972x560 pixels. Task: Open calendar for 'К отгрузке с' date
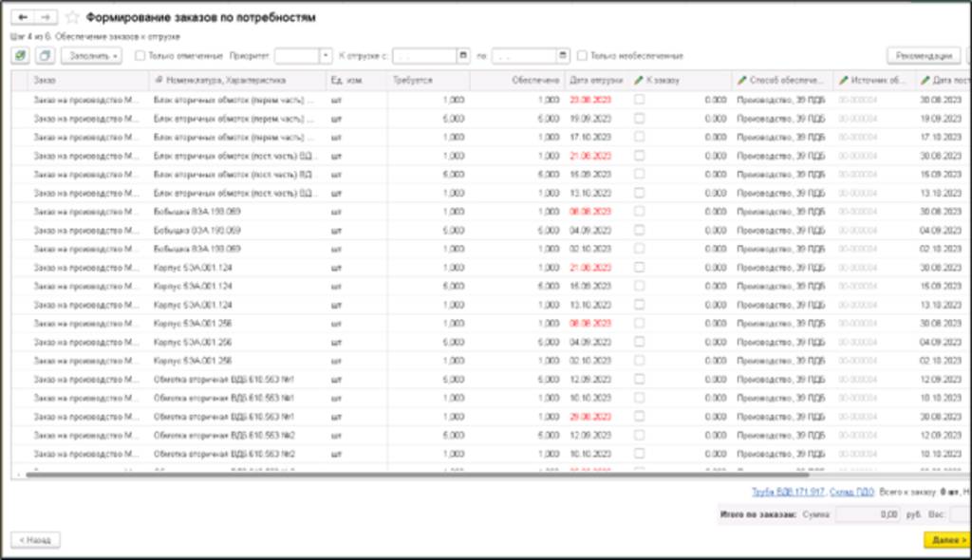pos(463,56)
